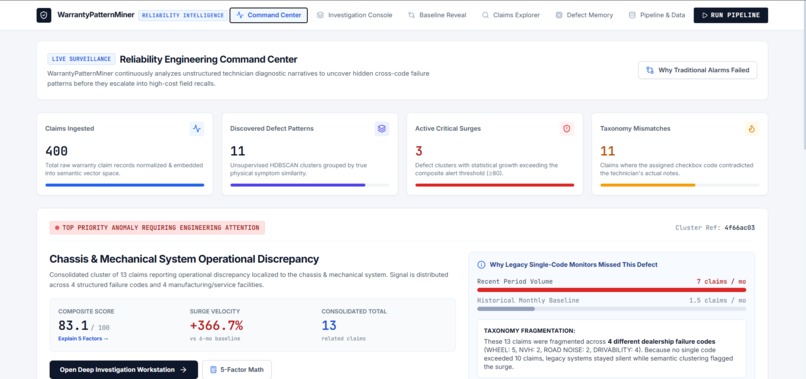The width and height of the screenshot is (806, 379).
Task: Click the Active Critical Surges value 3
Action: click(x=418, y=151)
